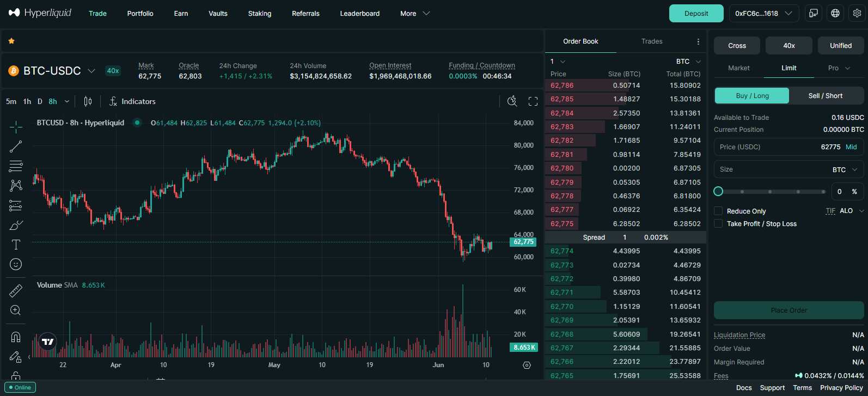The width and height of the screenshot is (868, 396).
Task: Select the ruler measure tool
Action: [16, 291]
